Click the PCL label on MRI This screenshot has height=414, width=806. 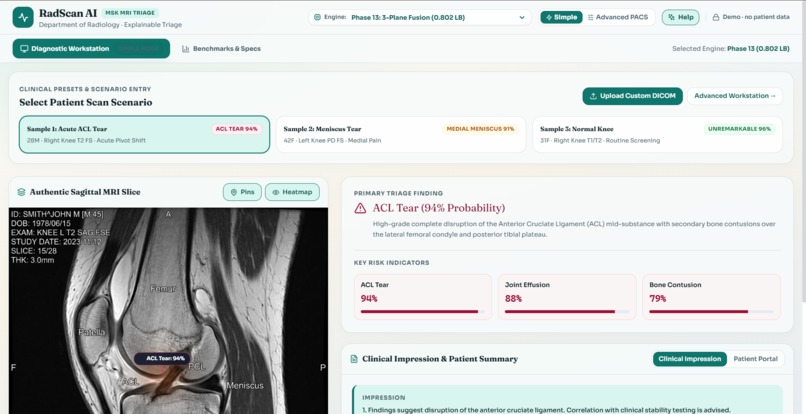pyautogui.click(x=196, y=367)
